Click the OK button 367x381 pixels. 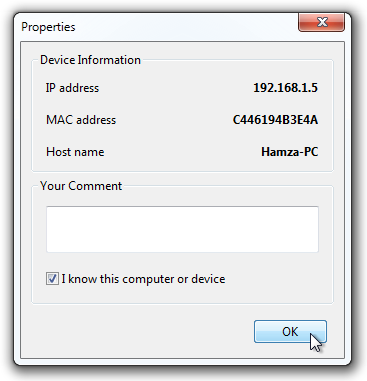tap(290, 332)
